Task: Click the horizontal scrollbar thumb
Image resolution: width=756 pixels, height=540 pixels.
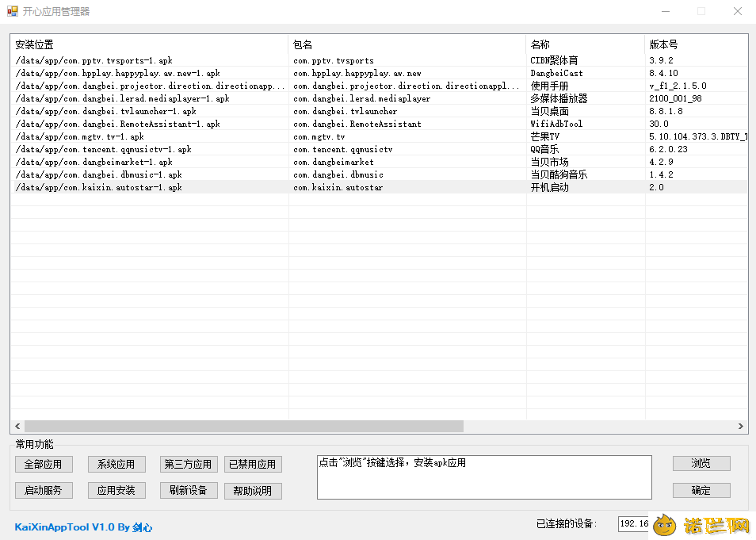Action: click(x=244, y=426)
